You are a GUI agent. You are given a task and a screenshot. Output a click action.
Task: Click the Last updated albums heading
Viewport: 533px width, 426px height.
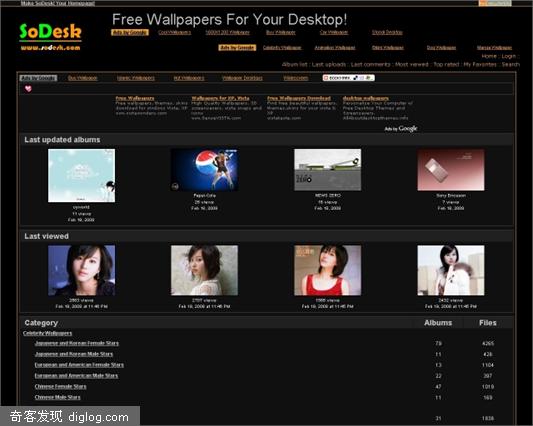tap(62, 140)
